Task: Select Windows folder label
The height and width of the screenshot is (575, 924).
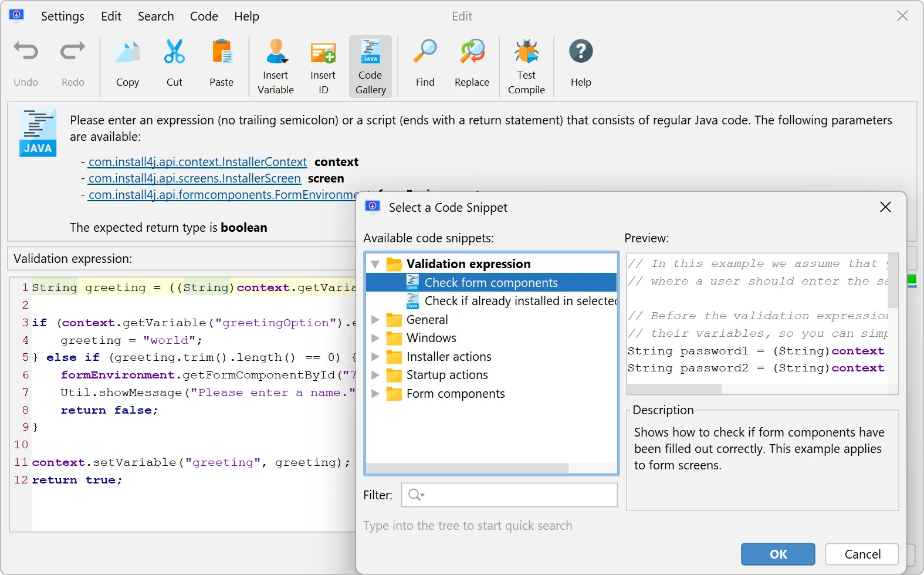Action: [x=431, y=338]
